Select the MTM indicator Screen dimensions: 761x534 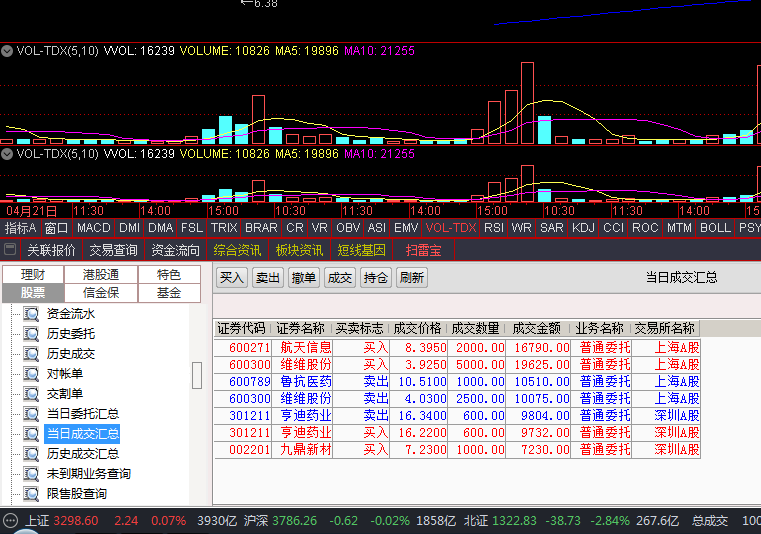[679, 228]
